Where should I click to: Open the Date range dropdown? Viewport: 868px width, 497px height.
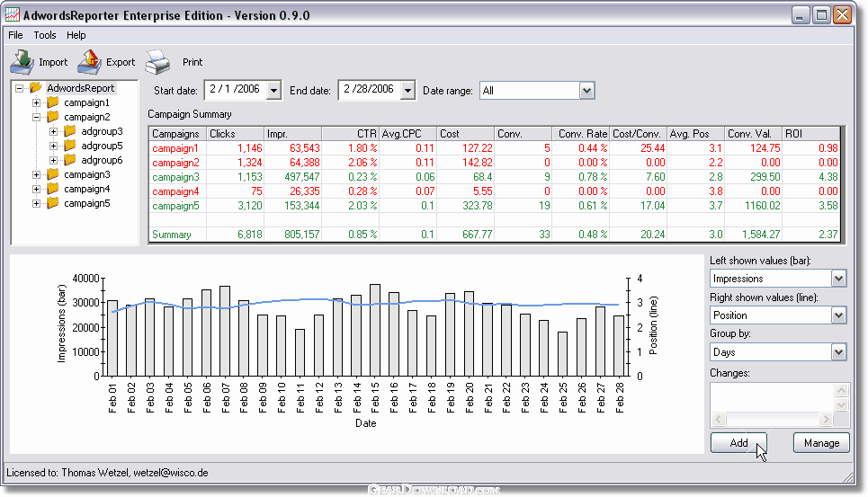click(x=586, y=90)
